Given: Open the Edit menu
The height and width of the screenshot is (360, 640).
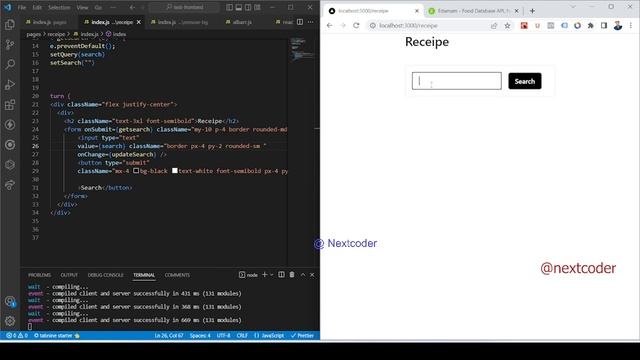Looking at the screenshot, I should (x=37, y=7).
